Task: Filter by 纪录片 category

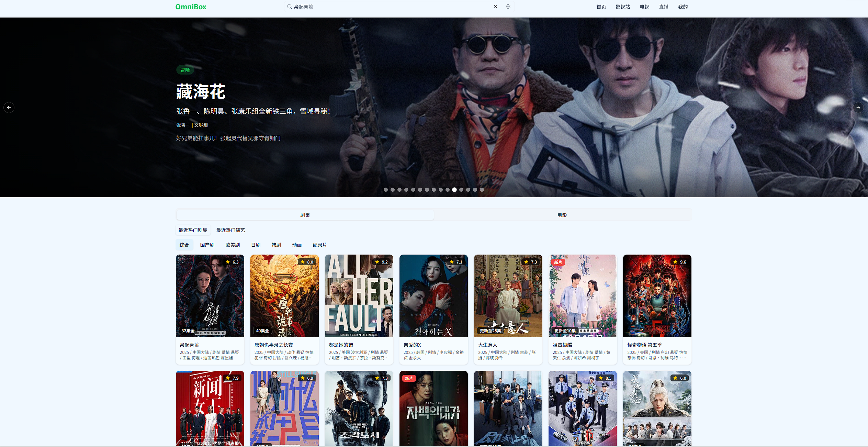Action: click(x=319, y=245)
